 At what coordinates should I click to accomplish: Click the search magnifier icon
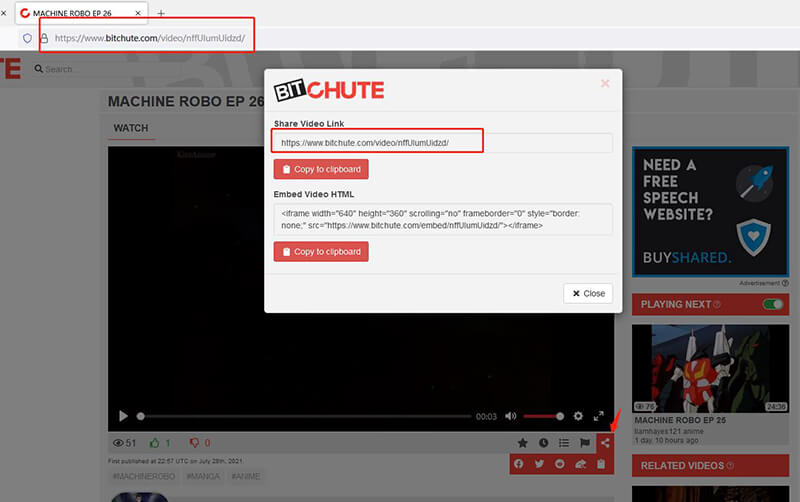point(38,68)
